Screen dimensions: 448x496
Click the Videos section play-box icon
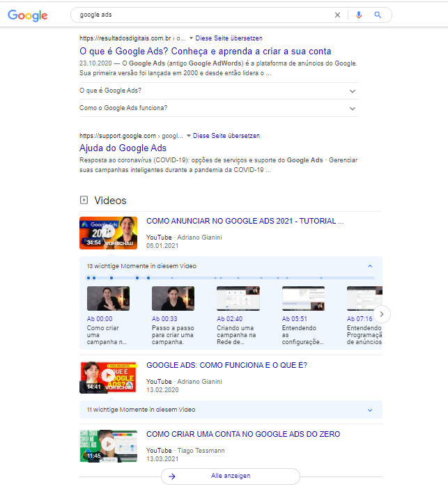pyautogui.click(x=84, y=200)
